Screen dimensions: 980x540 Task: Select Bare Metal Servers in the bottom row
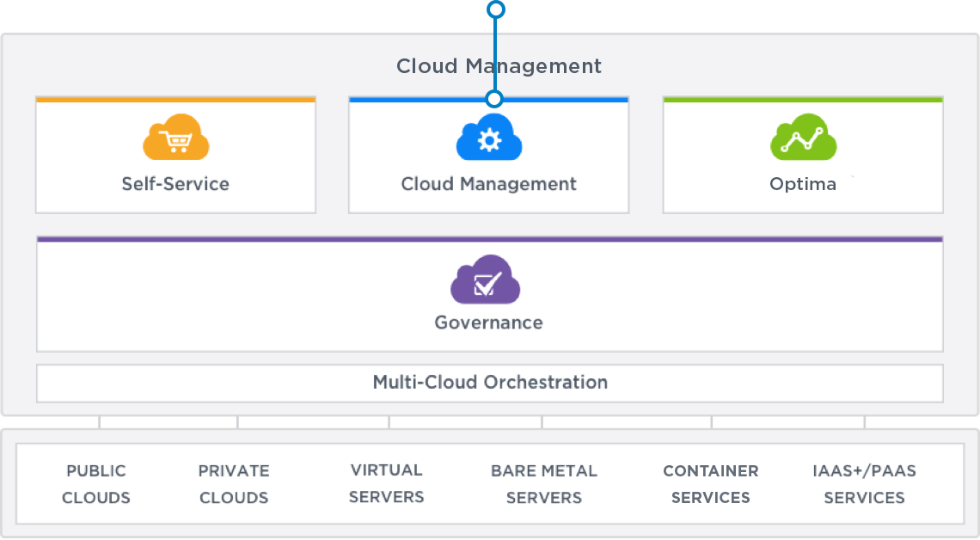click(x=544, y=484)
